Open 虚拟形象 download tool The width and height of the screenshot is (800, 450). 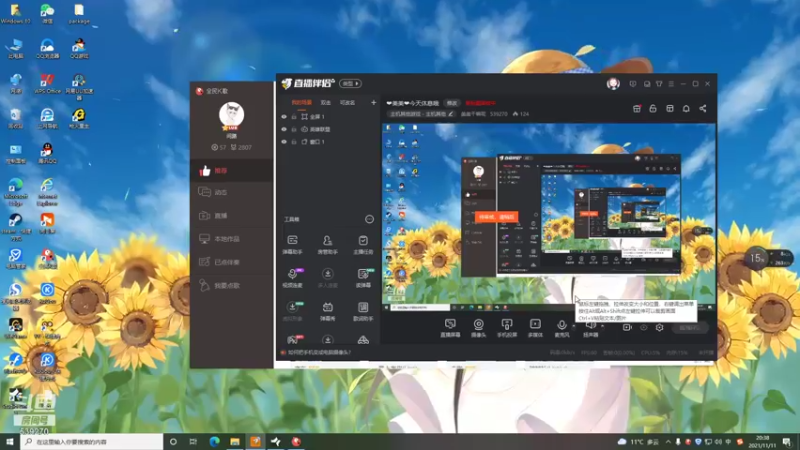click(292, 311)
